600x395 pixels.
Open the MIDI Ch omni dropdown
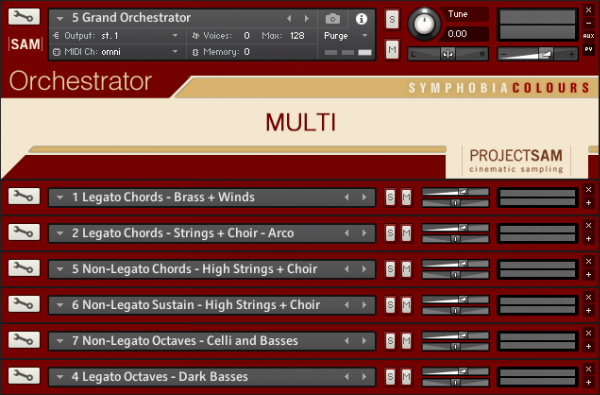point(175,51)
